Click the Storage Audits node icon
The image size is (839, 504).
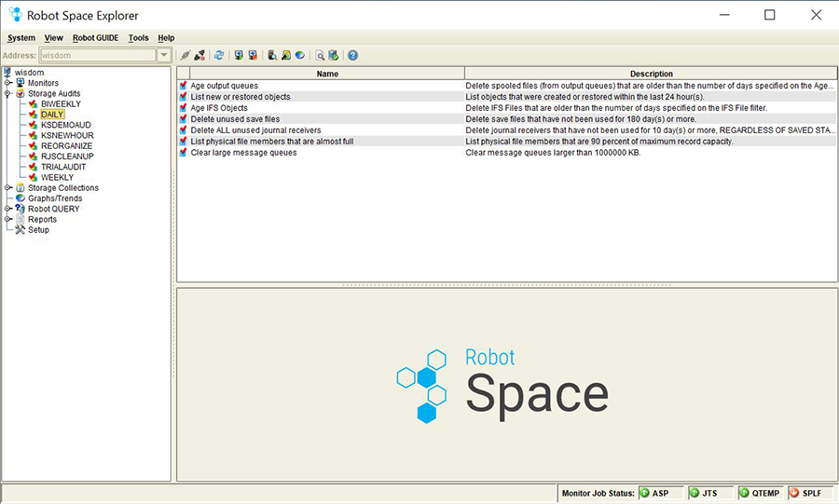pyautogui.click(x=21, y=93)
